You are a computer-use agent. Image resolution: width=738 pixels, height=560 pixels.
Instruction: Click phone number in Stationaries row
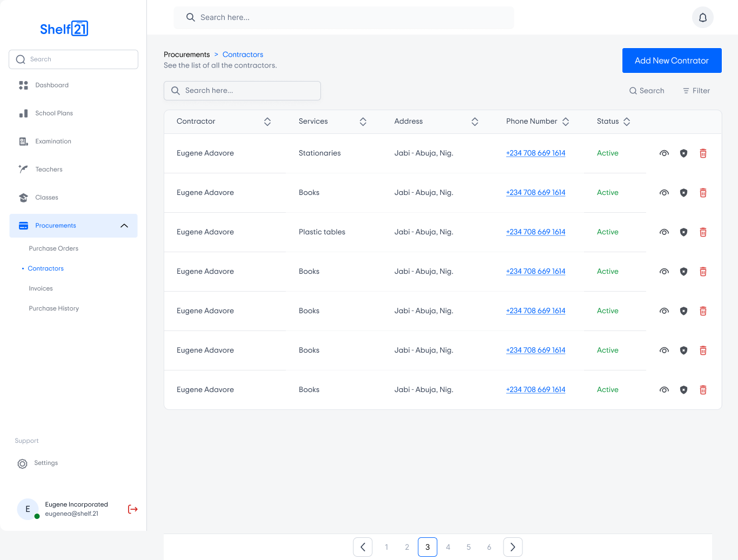click(536, 153)
